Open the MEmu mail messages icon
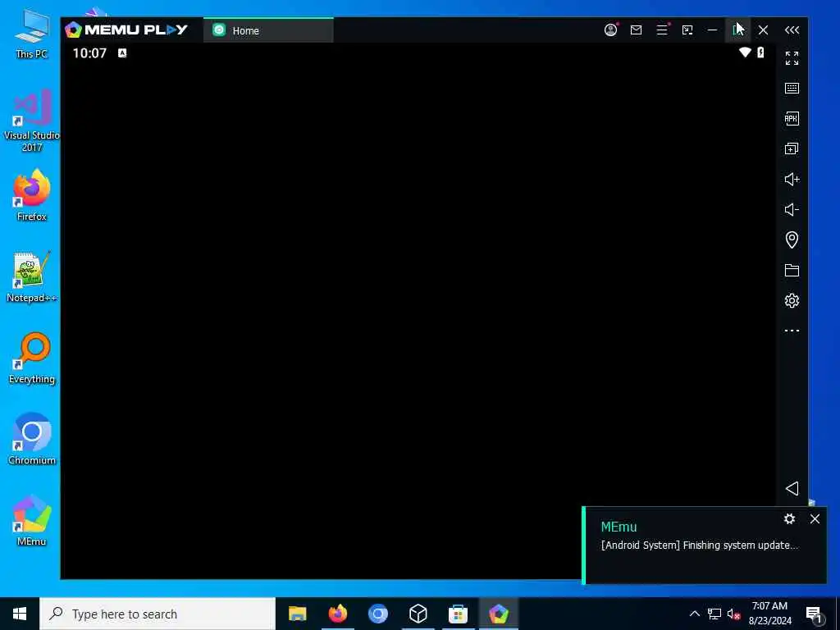 [636, 30]
